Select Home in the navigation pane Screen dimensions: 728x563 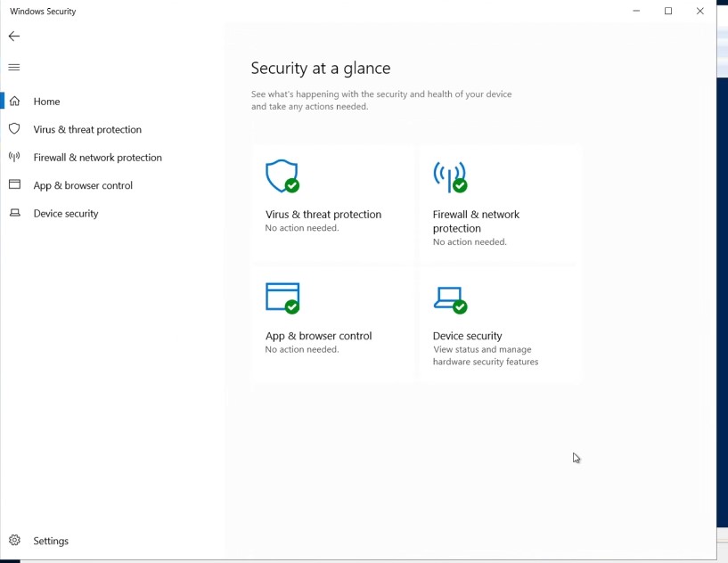click(46, 102)
